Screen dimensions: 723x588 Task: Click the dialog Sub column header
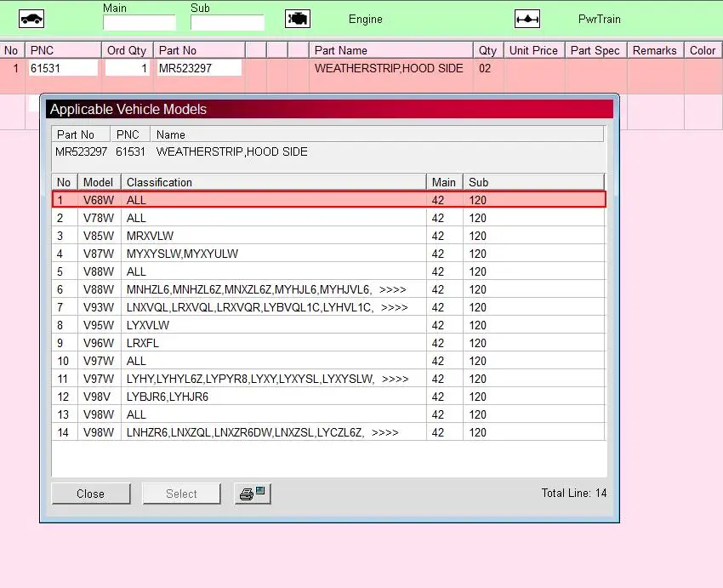click(x=534, y=182)
